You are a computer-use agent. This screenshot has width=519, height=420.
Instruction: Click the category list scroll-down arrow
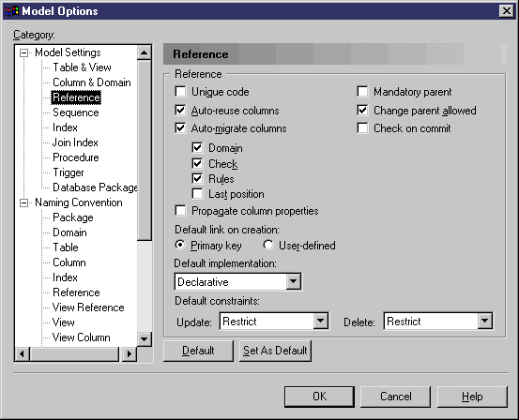tap(144, 339)
